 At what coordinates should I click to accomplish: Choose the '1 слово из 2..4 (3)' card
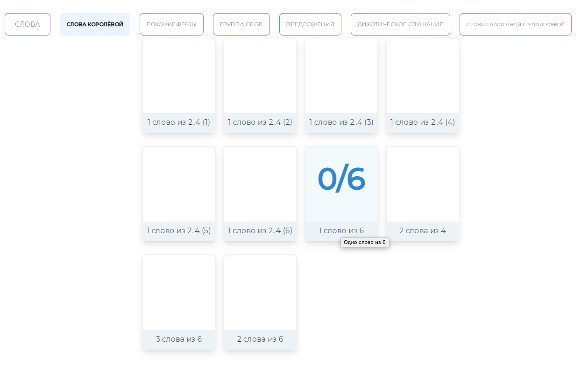[341, 85]
